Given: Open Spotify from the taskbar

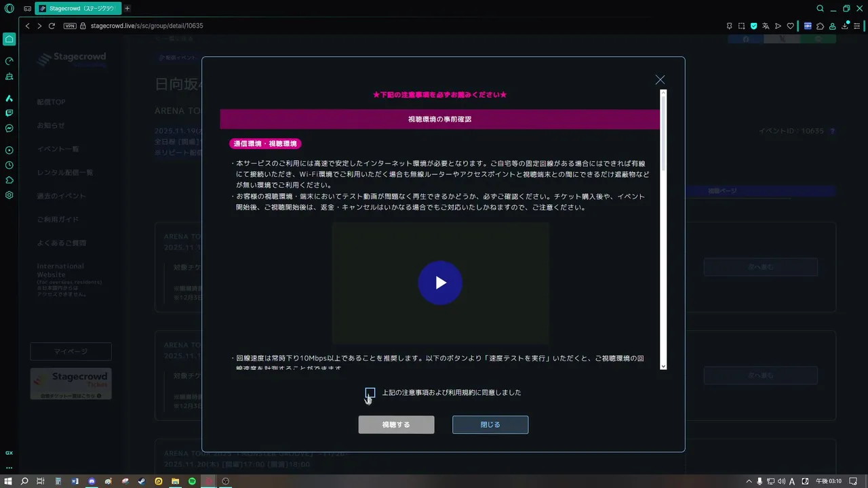Looking at the screenshot, I should pyautogui.click(x=192, y=481).
